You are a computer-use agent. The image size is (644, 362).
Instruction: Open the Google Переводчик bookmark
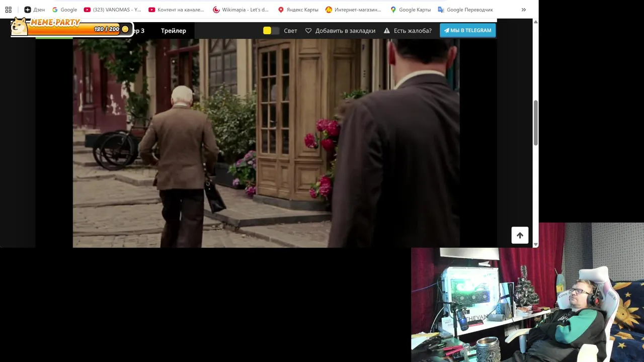pos(465,10)
